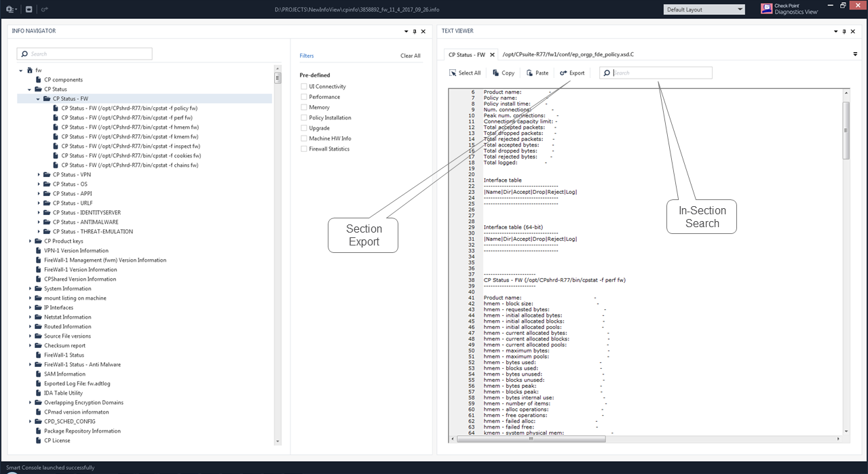Enable the Performance filter

point(304,97)
